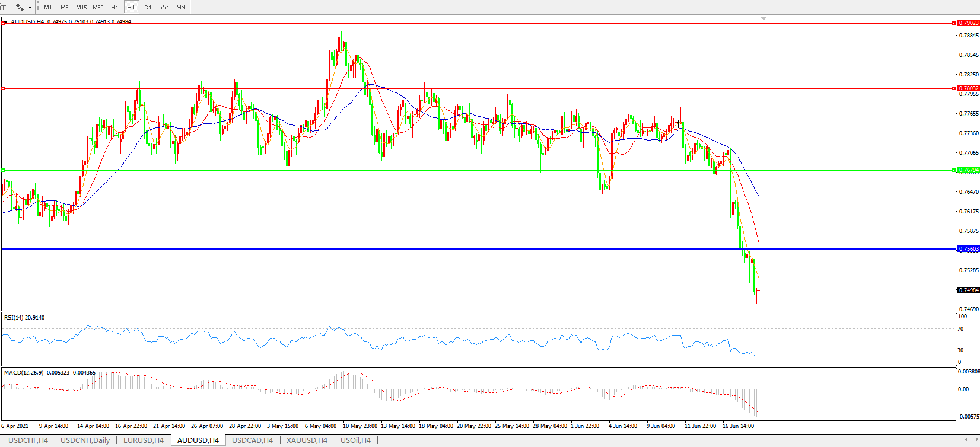The image size is (980, 447).
Task: Select the text label tool icon
Action: (4, 7)
